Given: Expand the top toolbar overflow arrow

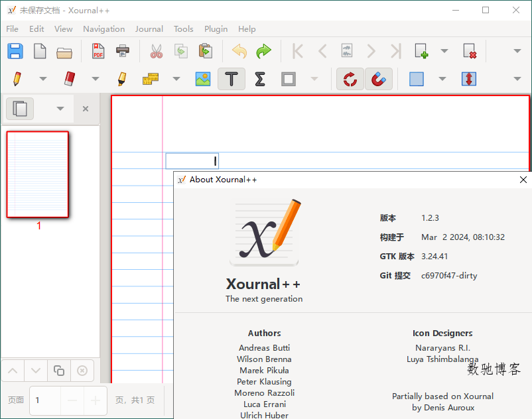Looking at the screenshot, I should (517, 51).
